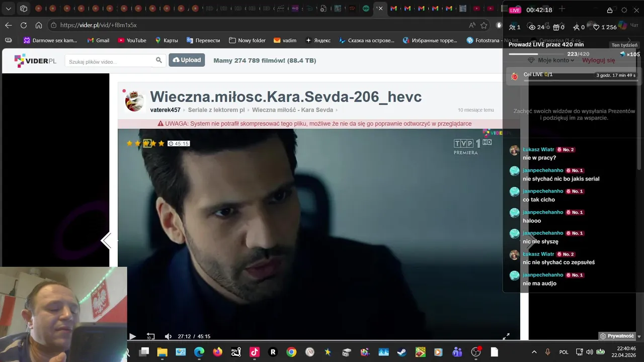This screenshot has width=644, height=362.
Task: Open TikTok app in taskbar
Action: coord(255,352)
